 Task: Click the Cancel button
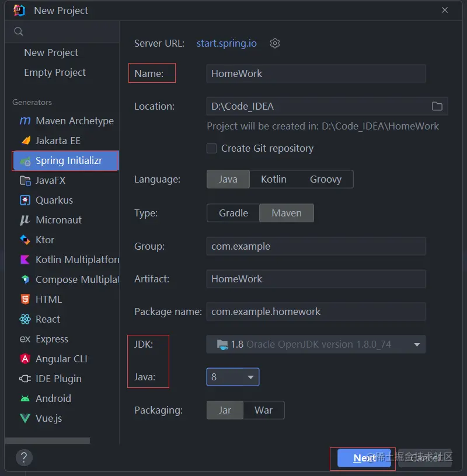[425, 458]
